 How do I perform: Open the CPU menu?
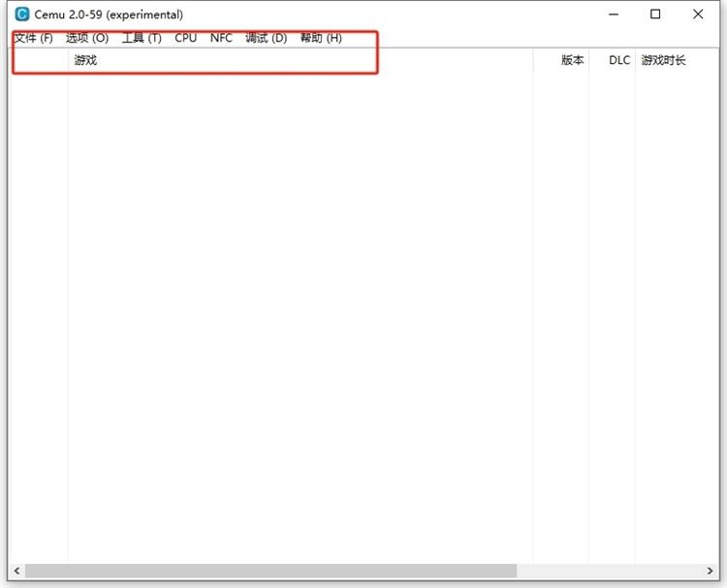[185, 38]
